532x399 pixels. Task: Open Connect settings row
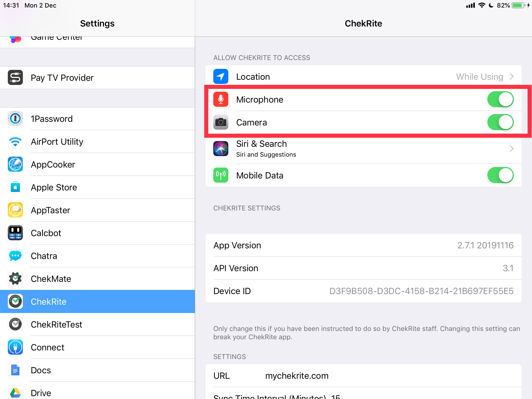tap(97, 347)
